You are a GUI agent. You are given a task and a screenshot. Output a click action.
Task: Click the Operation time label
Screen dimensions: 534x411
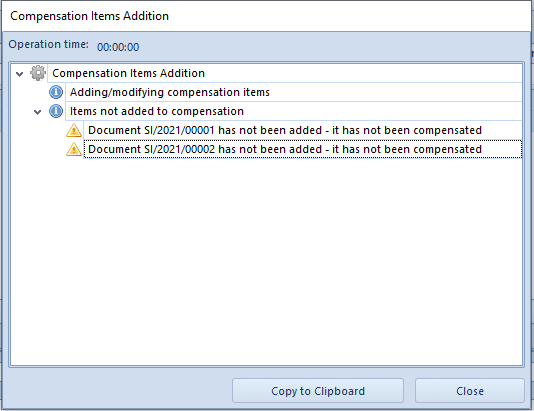[x=48, y=45]
